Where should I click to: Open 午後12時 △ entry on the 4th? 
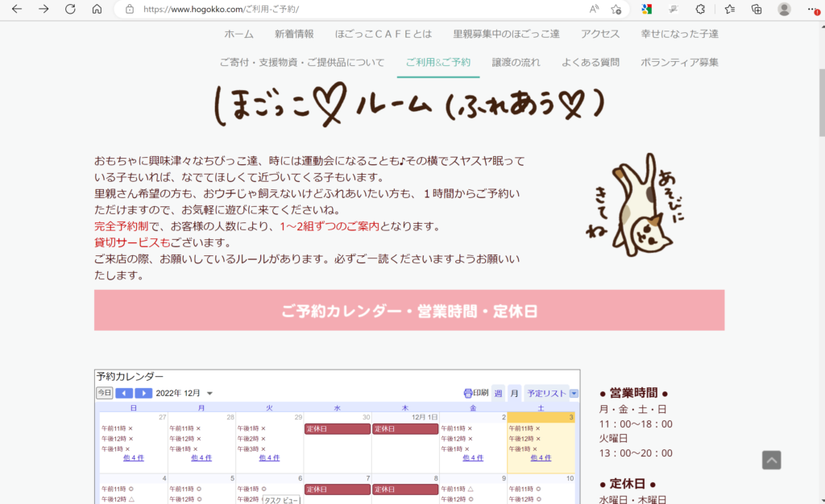[x=118, y=499]
